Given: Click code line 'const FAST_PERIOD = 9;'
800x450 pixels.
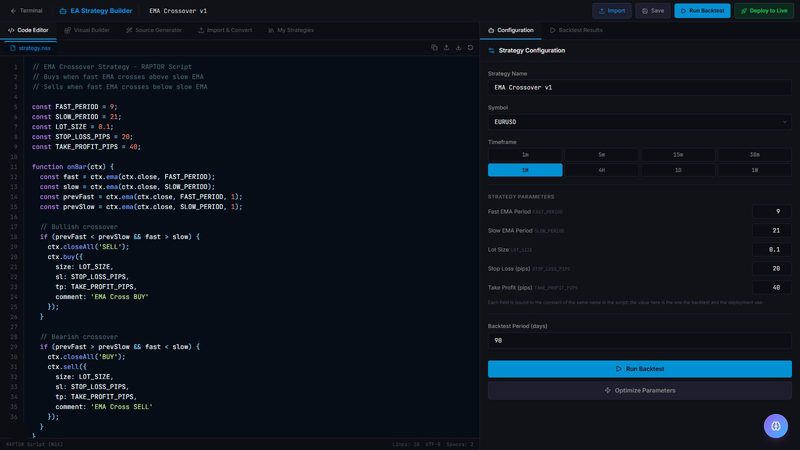Looking at the screenshot, I should (74, 107).
